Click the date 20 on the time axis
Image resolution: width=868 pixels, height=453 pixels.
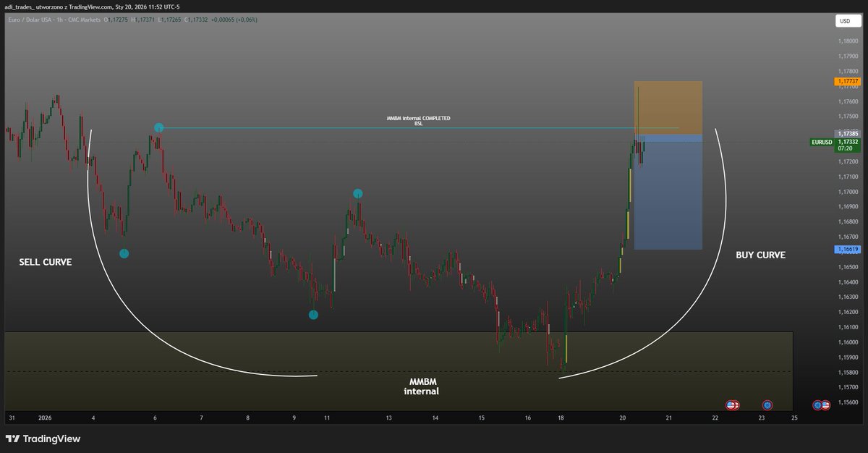pos(622,418)
